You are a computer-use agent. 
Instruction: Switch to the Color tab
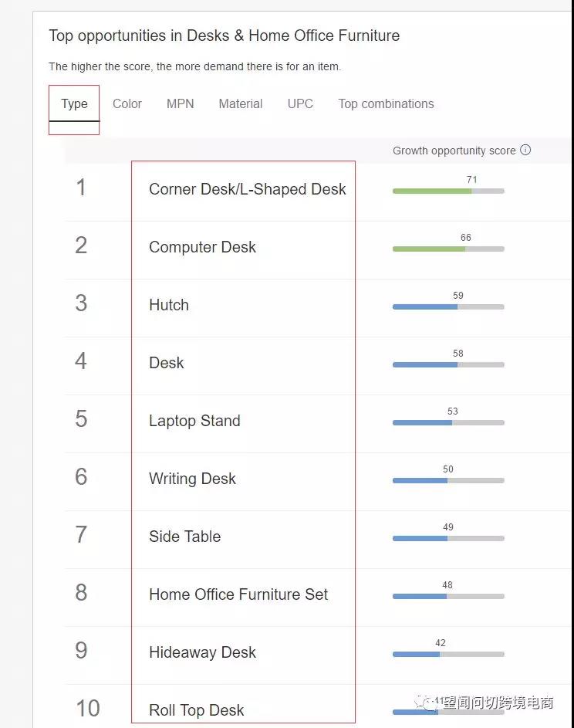coord(127,104)
